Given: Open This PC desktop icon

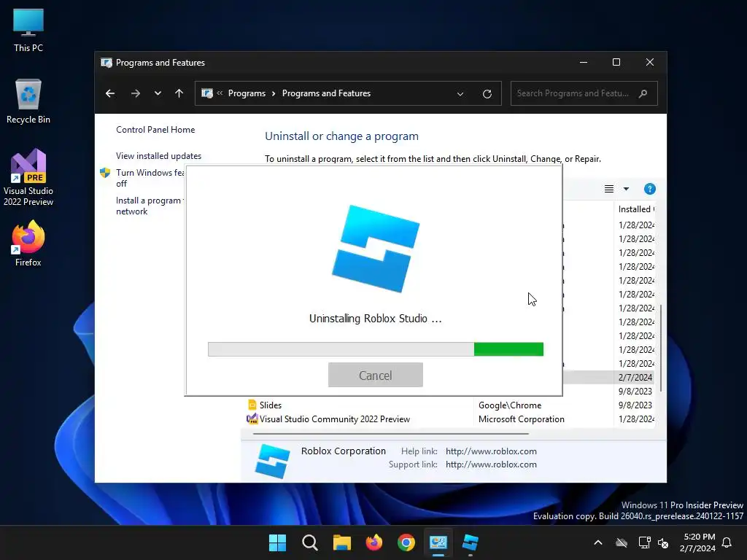Looking at the screenshot, I should (x=28, y=31).
